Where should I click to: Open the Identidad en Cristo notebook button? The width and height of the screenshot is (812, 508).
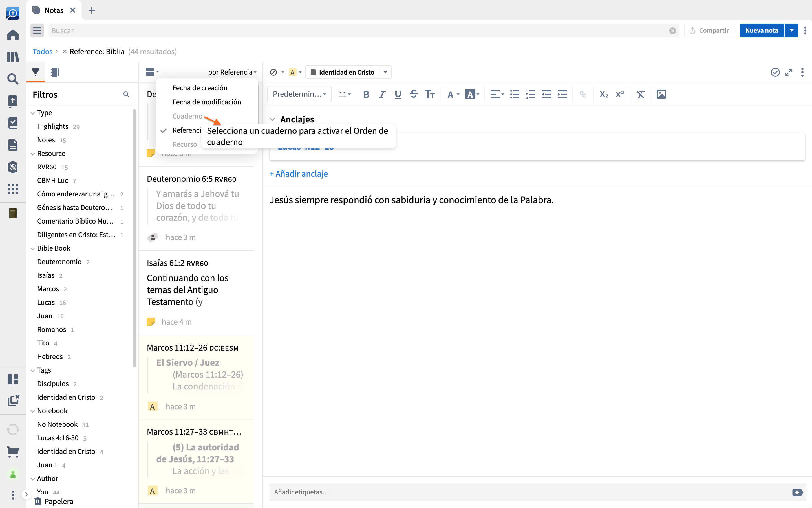point(342,72)
